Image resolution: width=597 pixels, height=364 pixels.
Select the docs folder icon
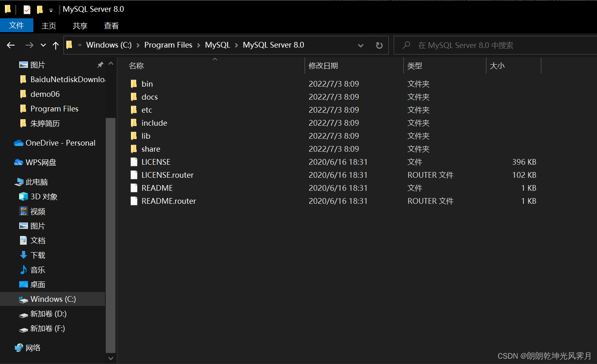point(134,97)
